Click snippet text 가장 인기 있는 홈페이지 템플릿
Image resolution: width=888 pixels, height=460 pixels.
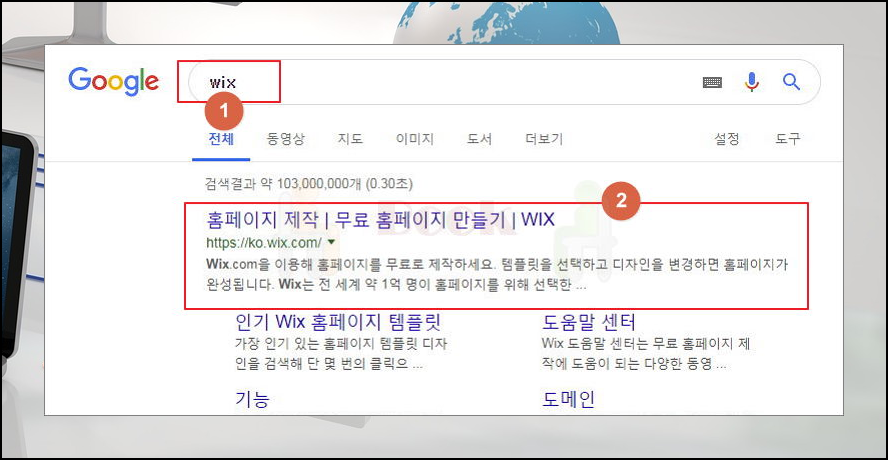[341, 353]
